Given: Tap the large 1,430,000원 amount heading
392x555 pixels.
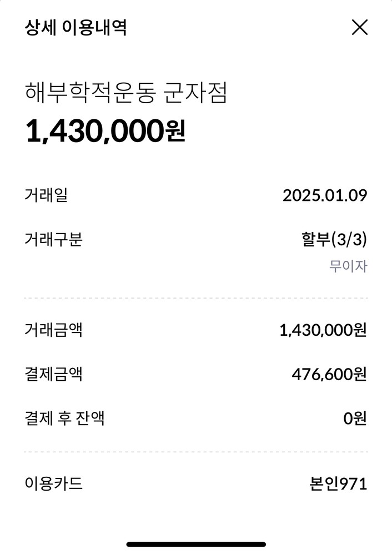Looking at the screenshot, I should (x=105, y=132).
